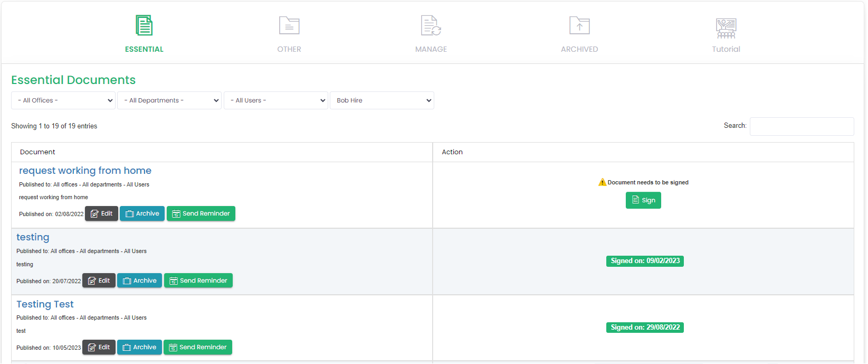Viewport: 868px width, 364px height.
Task: Open the All Users filter dropdown
Action: pos(275,100)
